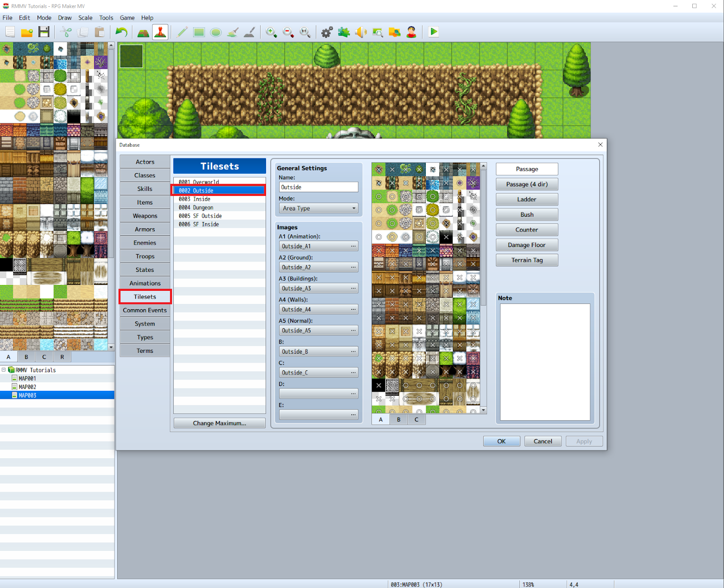Open the Character Generator icon

pyautogui.click(x=411, y=32)
